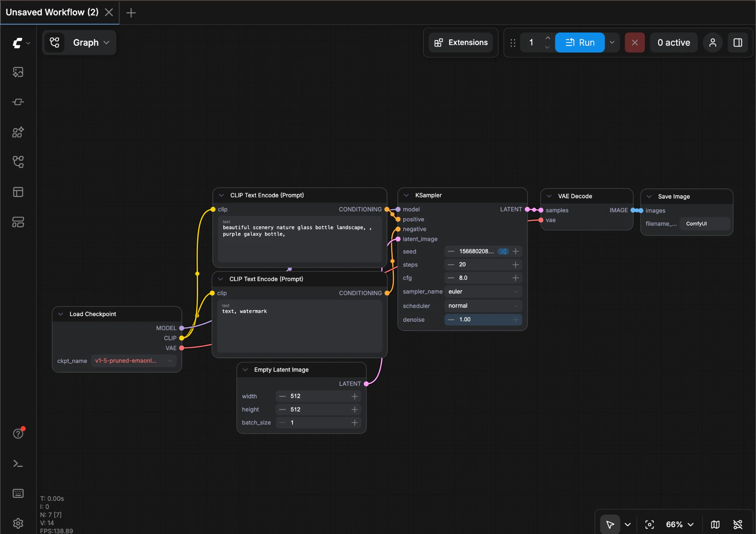756x534 pixels.
Task: Open the Extensions manager
Action: click(x=460, y=42)
